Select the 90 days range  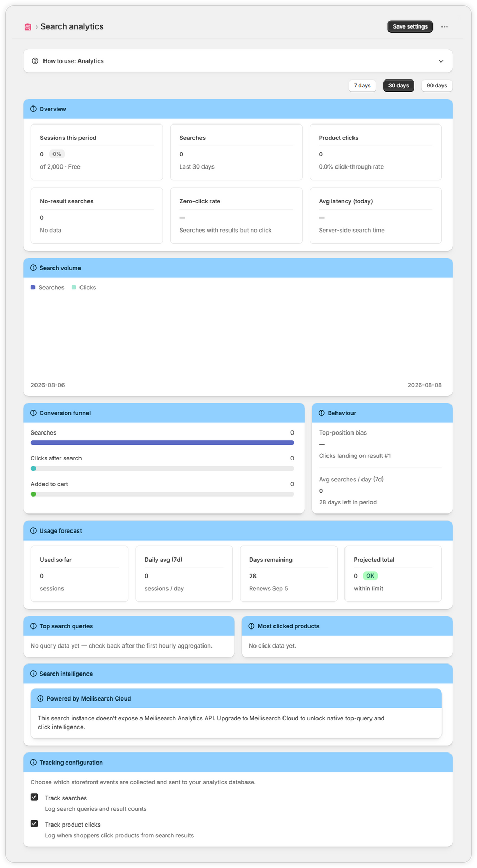tap(437, 85)
